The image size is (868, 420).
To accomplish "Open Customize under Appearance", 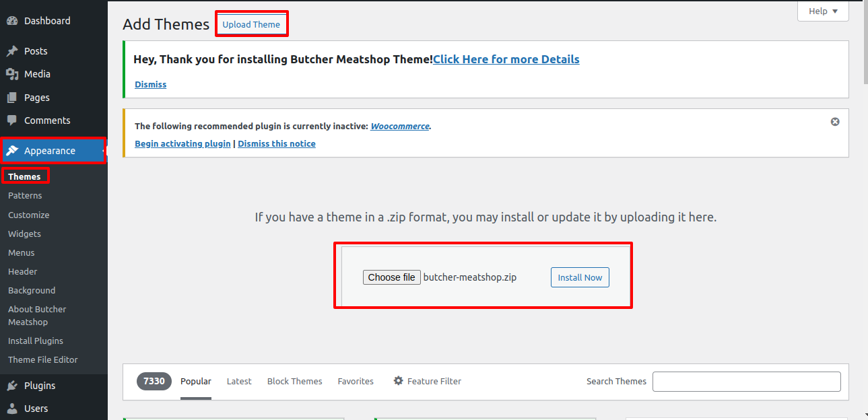I will click(28, 215).
